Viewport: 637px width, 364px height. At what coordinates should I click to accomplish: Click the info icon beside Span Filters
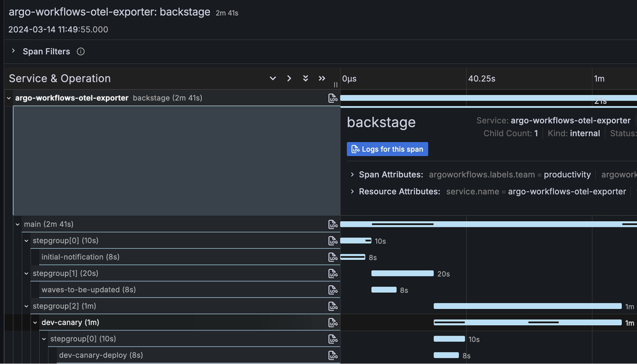[x=80, y=51]
